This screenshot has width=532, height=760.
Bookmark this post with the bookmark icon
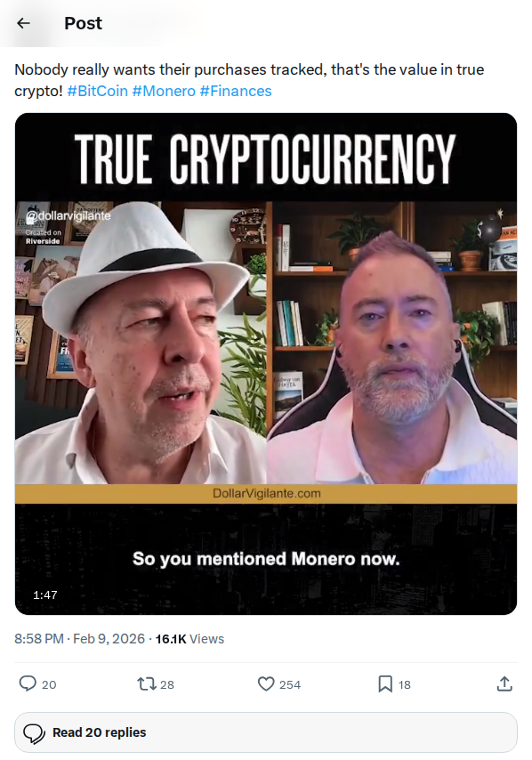[385, 683]
